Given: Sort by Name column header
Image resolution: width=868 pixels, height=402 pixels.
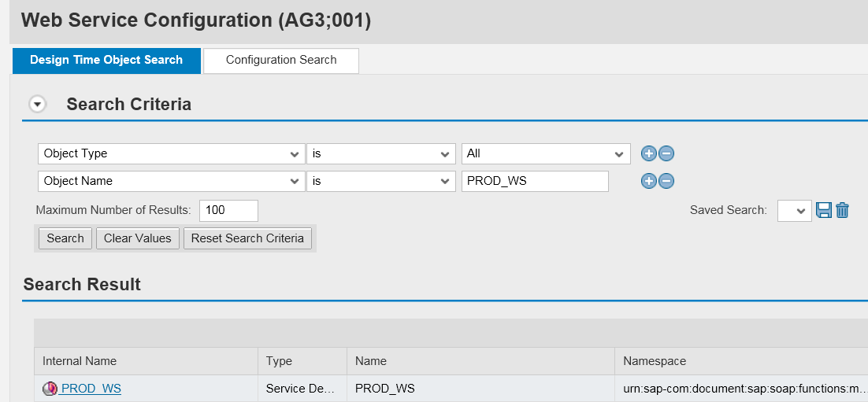Looking at the screenshot, I should (481, 361).
